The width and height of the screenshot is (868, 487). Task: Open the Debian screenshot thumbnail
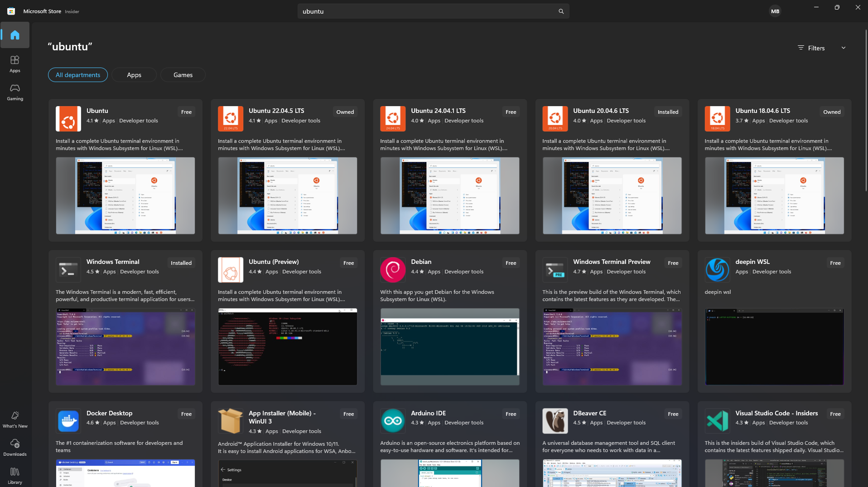[450, 347]
